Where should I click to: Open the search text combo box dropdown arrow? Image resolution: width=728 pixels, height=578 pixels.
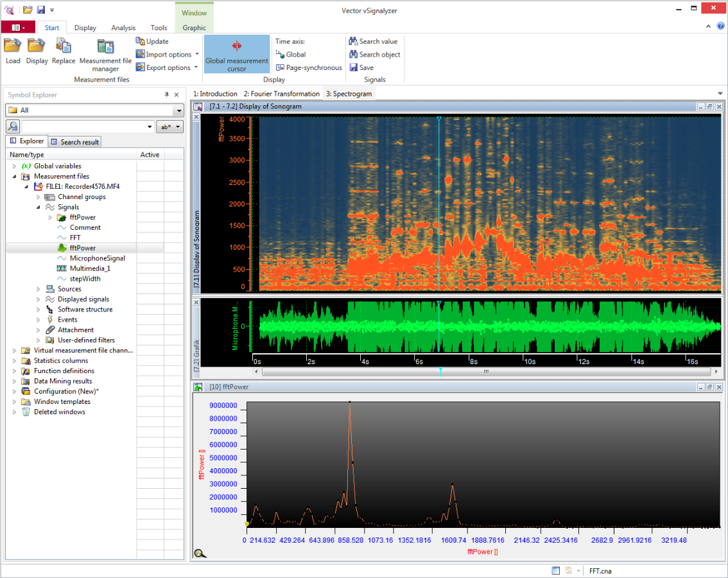[150, 127]
